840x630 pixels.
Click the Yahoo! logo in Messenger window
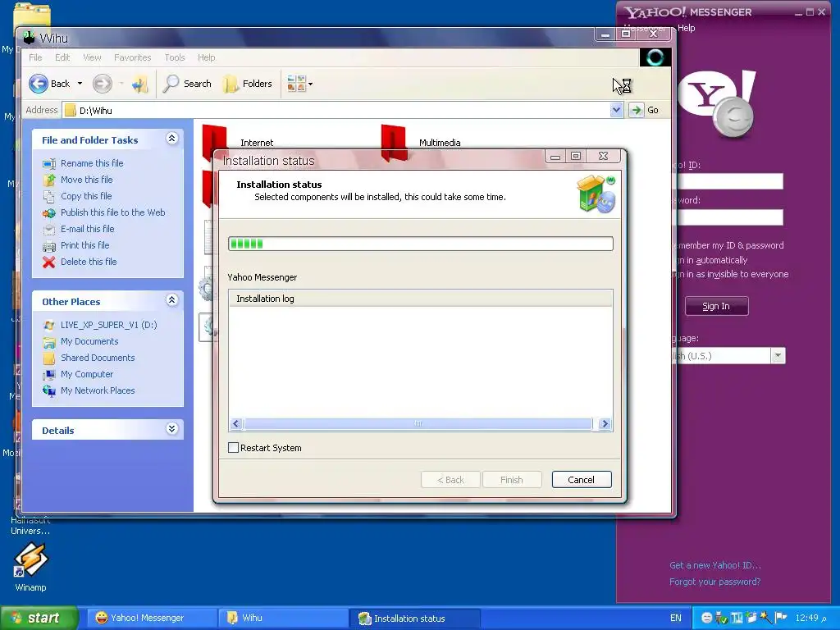(718, 103)
